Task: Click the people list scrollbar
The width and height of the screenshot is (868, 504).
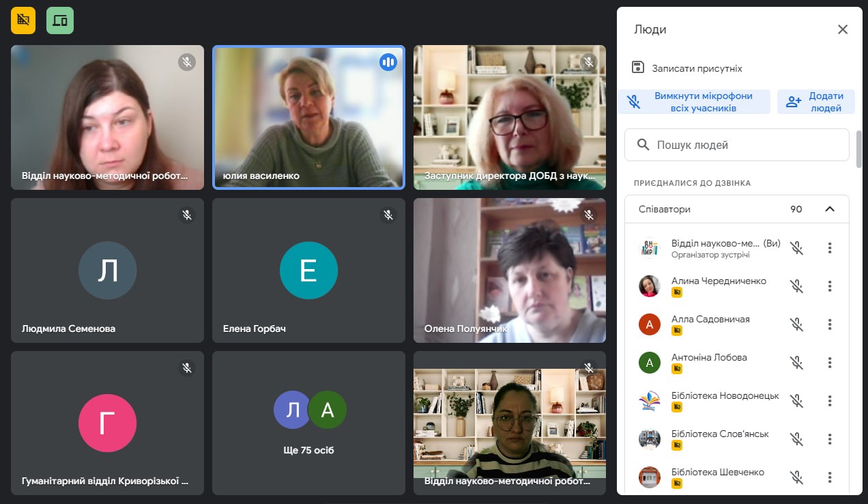Action: pos(859,148)
